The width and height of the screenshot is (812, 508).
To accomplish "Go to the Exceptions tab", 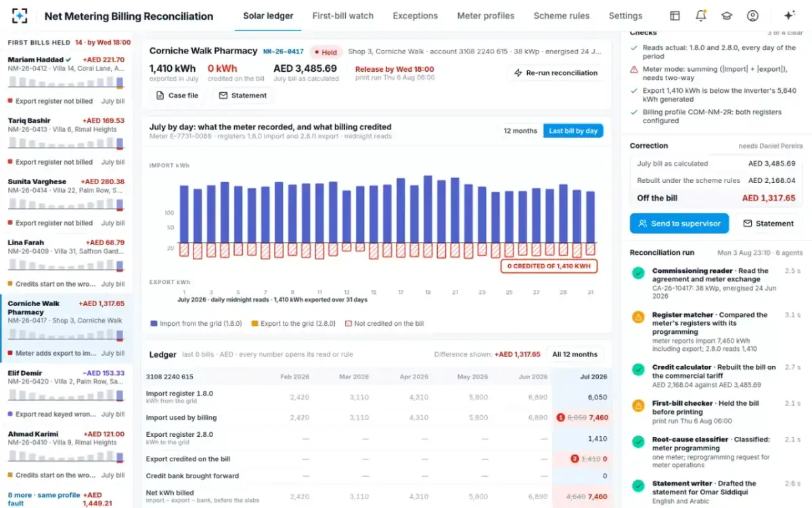I will 415,16.
